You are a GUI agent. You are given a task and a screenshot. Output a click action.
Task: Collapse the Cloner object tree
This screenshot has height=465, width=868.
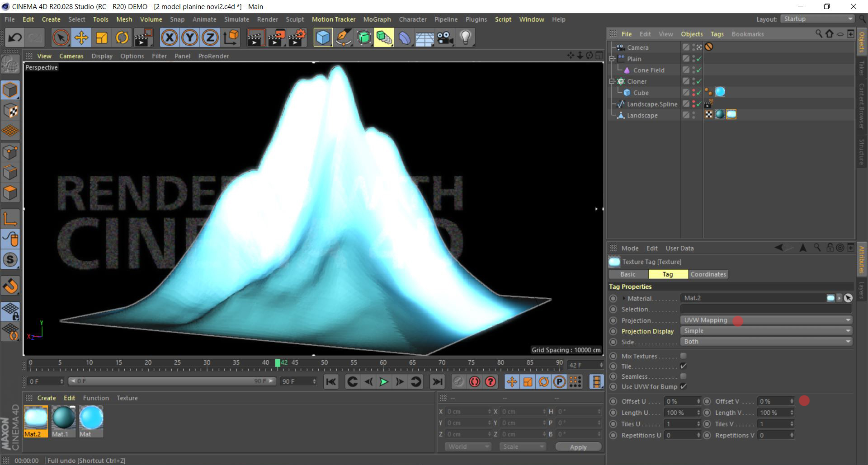[612, 81]
